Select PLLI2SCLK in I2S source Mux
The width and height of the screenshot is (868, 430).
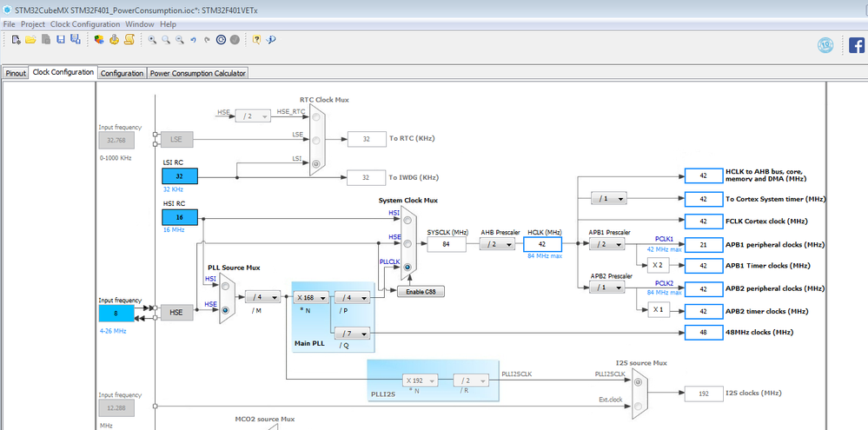click(639, 382)
